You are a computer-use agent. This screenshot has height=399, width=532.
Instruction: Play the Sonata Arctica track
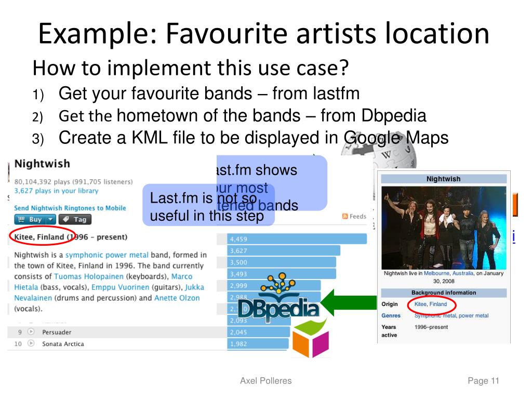point(31,343)
